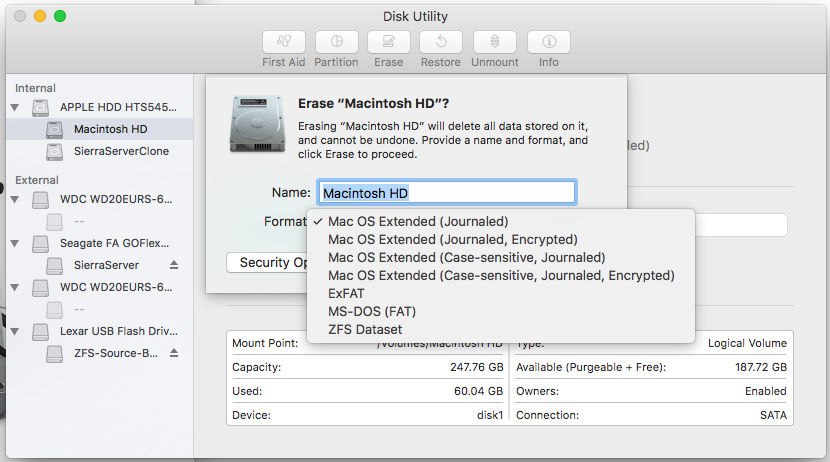This screenshot has width=830, height=462.
Task: Collapse the Seagate FA GOFlex drive tree
Action: coord(15,243)
